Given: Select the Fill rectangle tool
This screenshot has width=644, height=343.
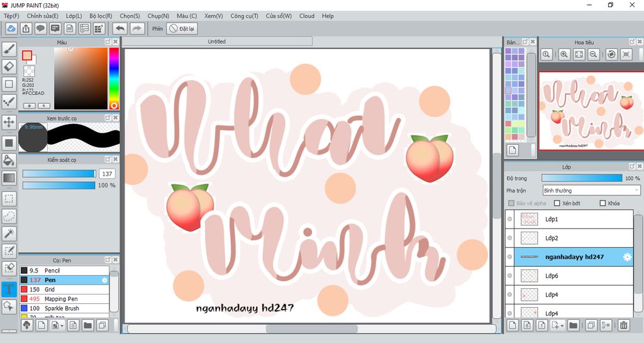Looking at the screenshot, I should click(x=9, y=143).
